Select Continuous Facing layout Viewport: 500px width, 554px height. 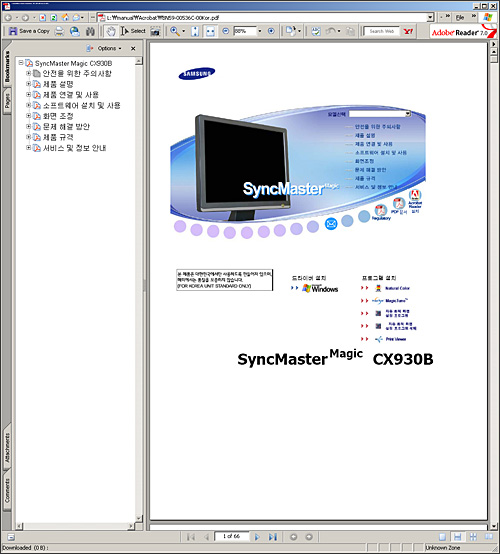coord(473,537)
